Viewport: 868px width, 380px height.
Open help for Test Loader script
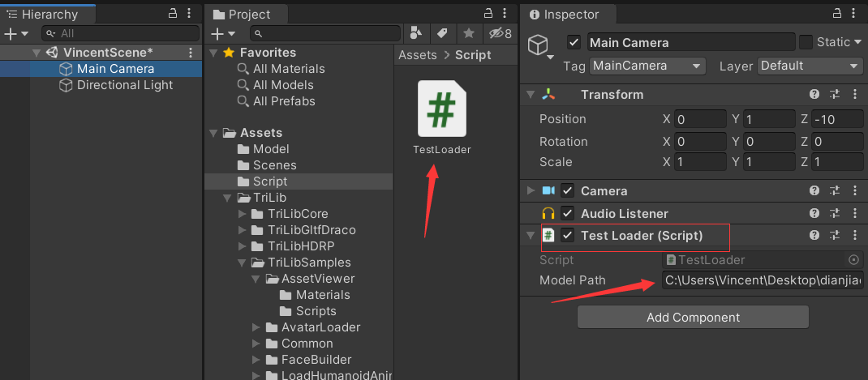[x=814, y=235]
